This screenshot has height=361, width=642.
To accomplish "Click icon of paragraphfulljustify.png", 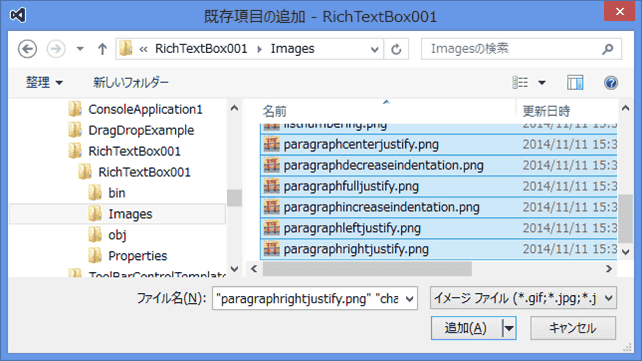I will tap(271, 186).
